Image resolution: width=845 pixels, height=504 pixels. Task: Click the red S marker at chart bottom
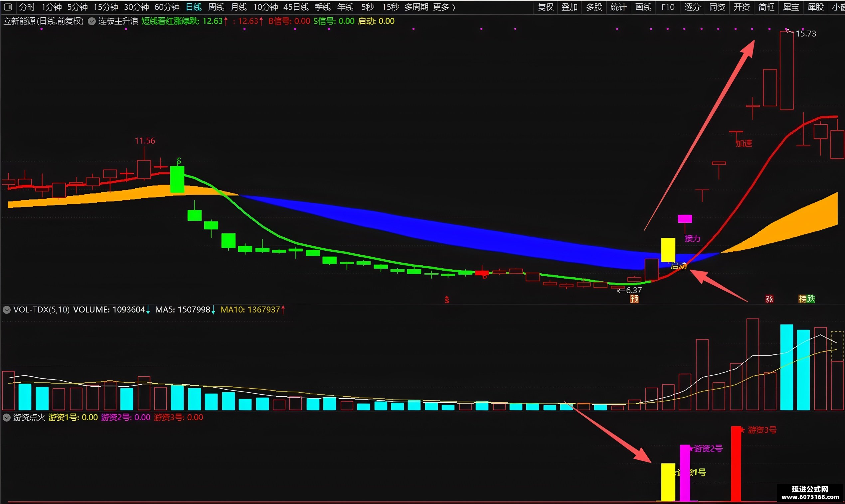(x=447, y=300)
